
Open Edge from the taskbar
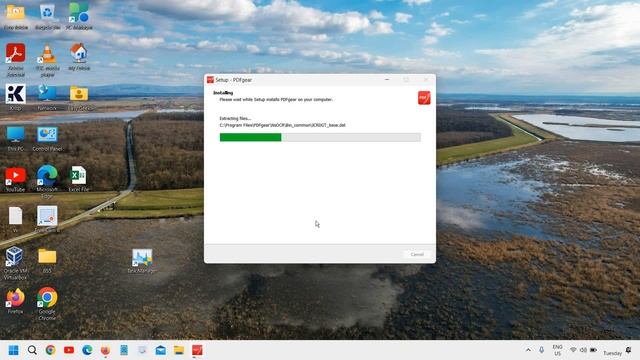point(87,350)
